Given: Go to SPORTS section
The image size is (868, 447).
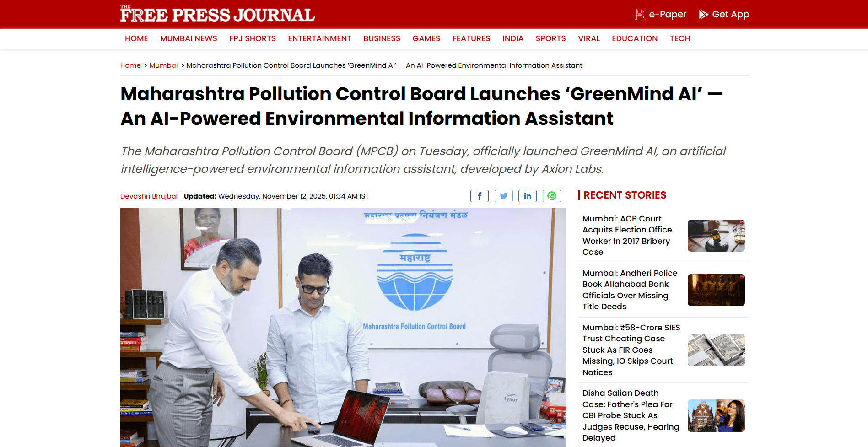Looking at the screenshot, I should [x=550, y=38].
